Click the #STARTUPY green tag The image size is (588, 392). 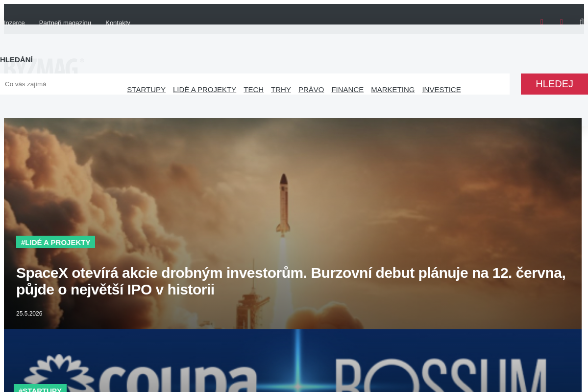tap(40, 389)
